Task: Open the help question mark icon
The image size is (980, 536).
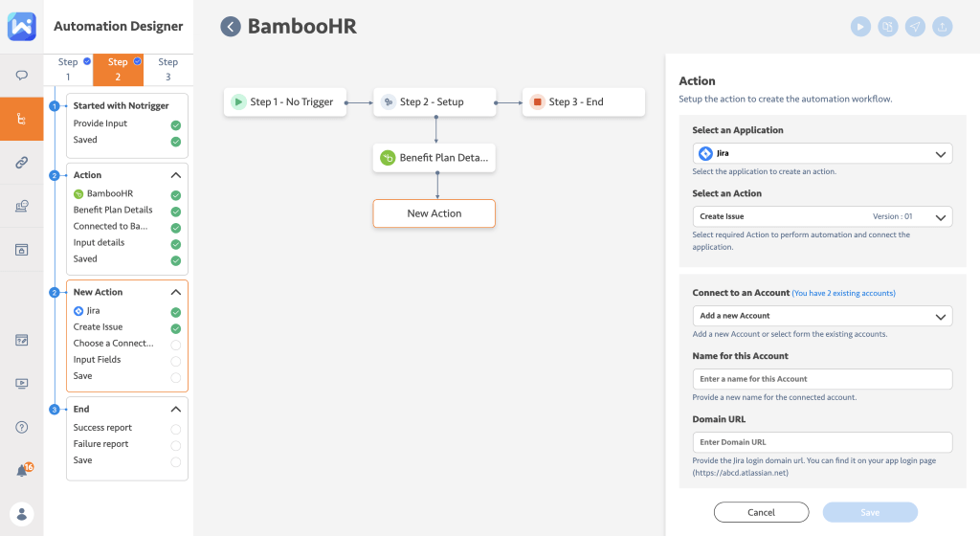Action: coord(22,427)
